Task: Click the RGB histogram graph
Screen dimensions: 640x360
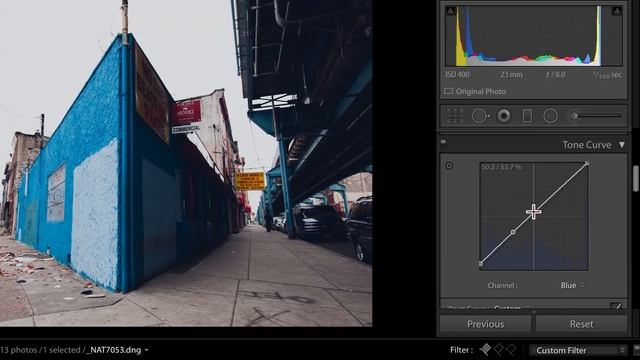Action: coord(533,36)
